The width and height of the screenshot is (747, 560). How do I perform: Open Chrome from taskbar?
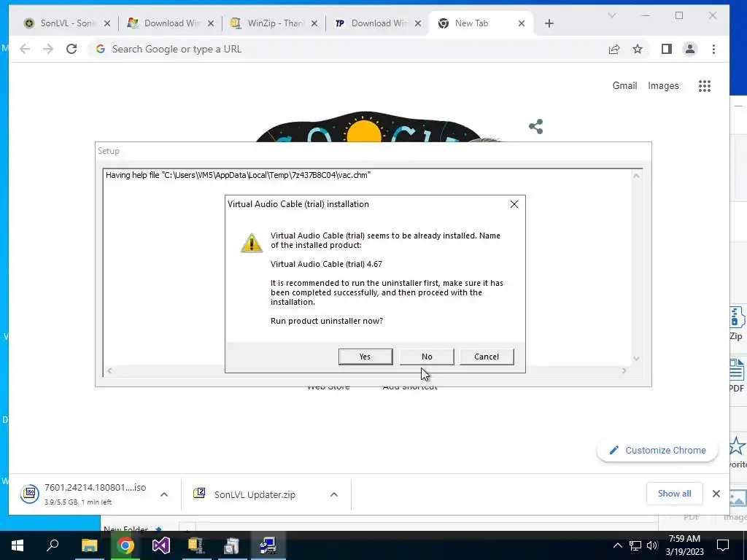pos(125,545)
